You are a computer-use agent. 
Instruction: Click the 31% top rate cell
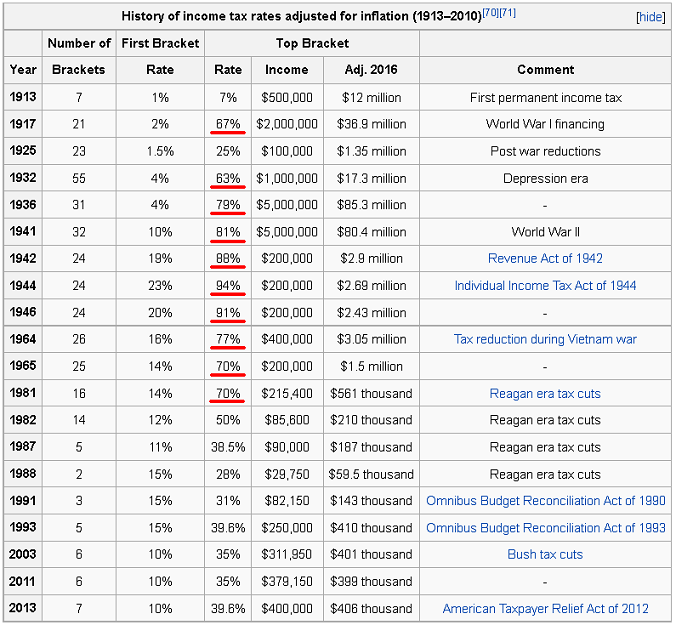point(228,500)
